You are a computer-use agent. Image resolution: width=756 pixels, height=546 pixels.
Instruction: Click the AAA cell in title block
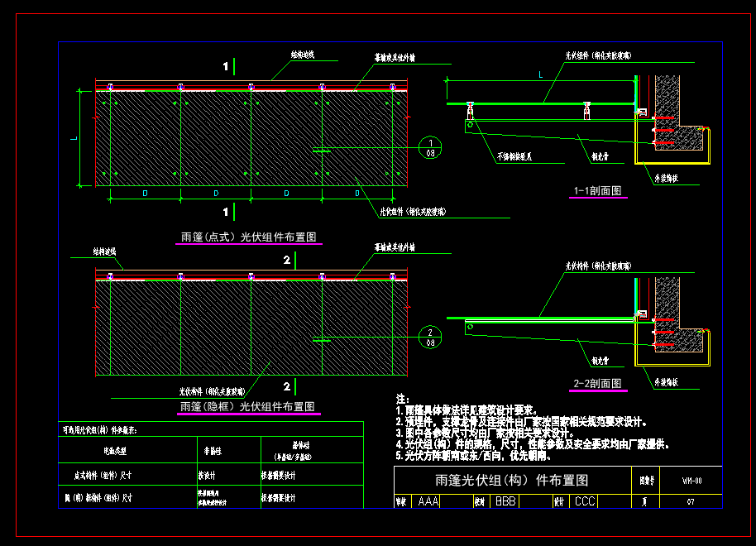tap(428, 501)
